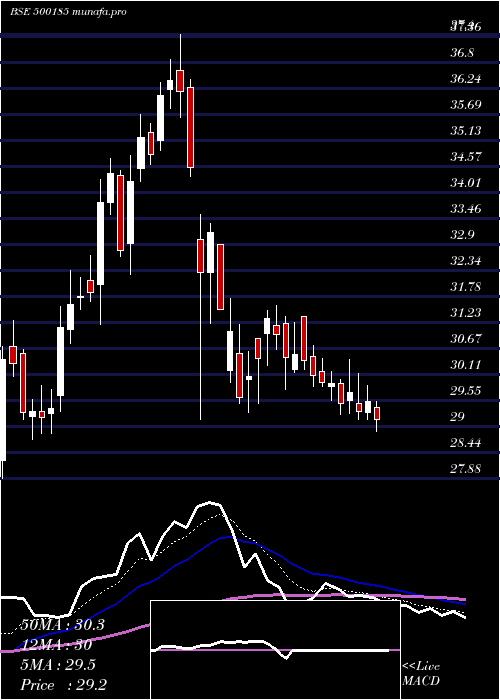This screenshot has width=500, height=700.
Task: Click the 33.46 price axis label
Action: [x=466, y=208]
